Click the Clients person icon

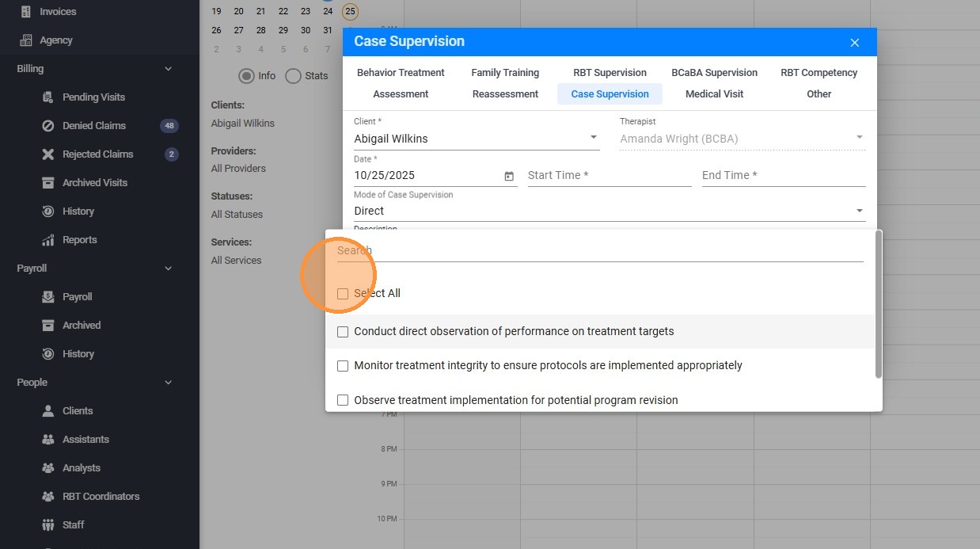tap(48, 411)
